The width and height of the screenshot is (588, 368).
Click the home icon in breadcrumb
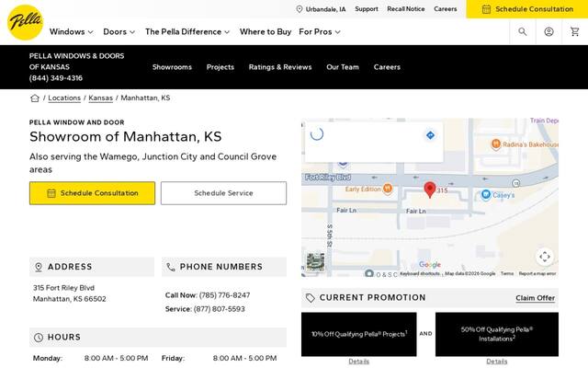[x=35, y=98]
